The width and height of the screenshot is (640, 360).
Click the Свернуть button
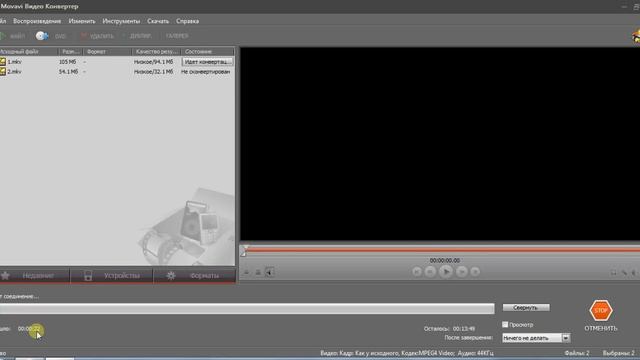point(526,307)
